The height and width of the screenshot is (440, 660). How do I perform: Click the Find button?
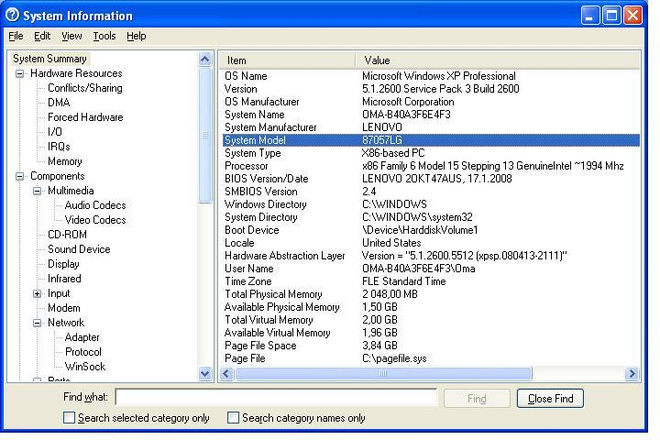coord(477,398)
